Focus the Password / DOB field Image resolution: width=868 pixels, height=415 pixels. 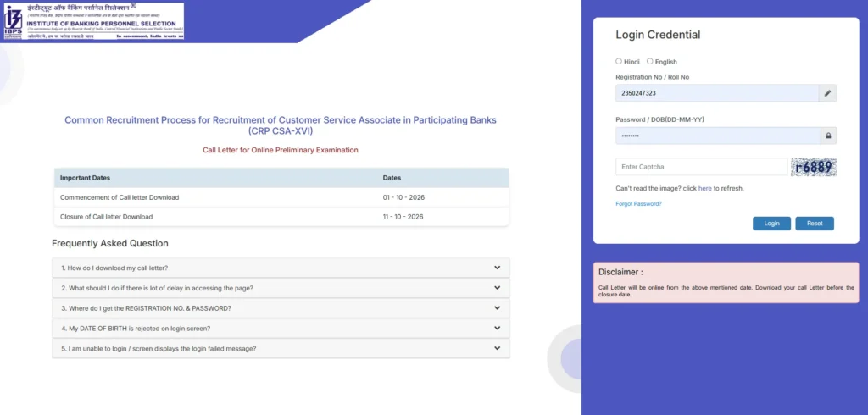(x=717, y=136)
